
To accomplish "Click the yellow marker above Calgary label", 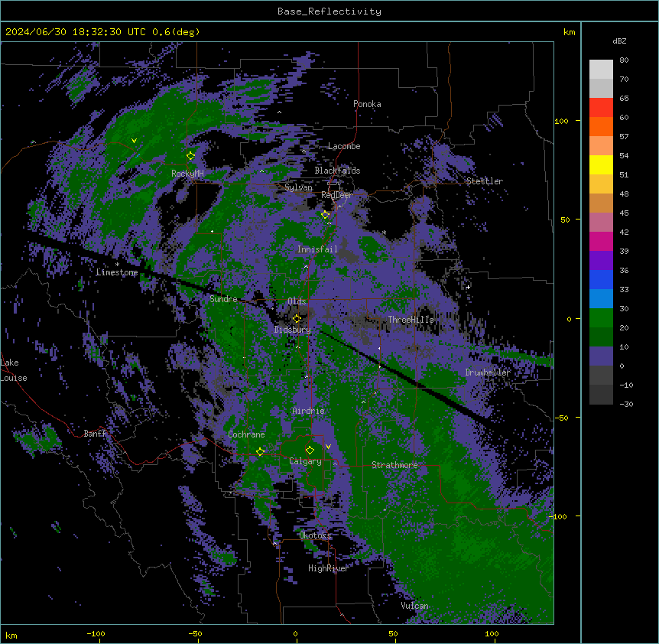I will [310, 450].
